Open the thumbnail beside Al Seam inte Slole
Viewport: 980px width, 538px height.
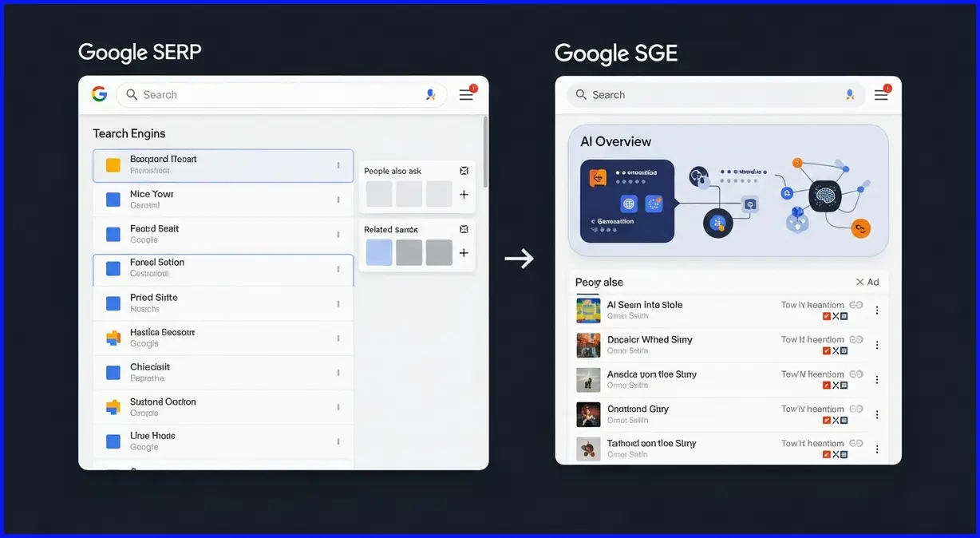588,311
